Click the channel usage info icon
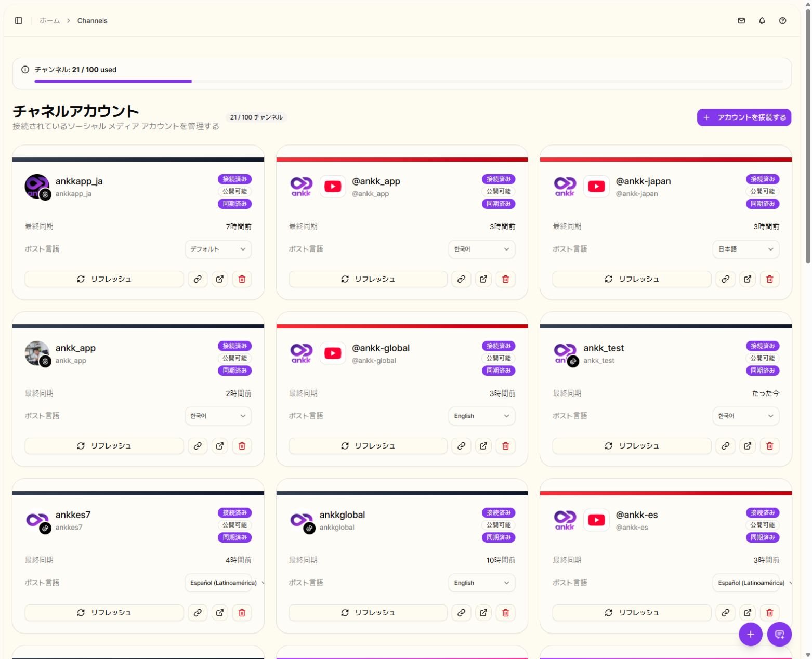The width and height of the screenshot is (812, 659). 25,70
